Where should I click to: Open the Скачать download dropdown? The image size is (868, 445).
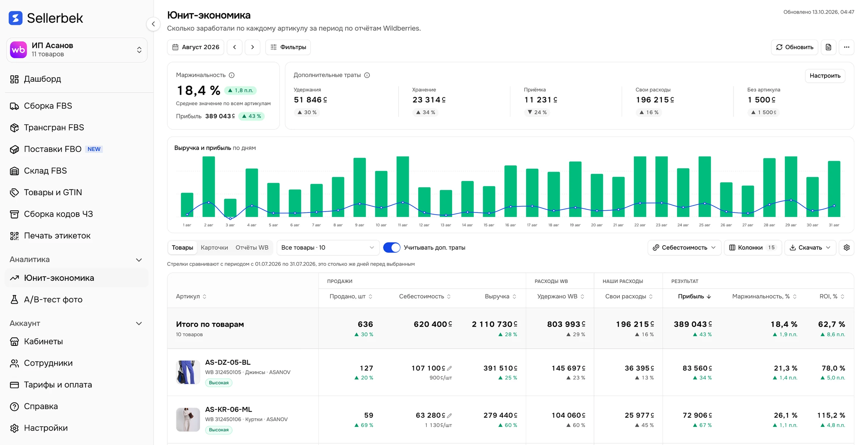point(810,247)
